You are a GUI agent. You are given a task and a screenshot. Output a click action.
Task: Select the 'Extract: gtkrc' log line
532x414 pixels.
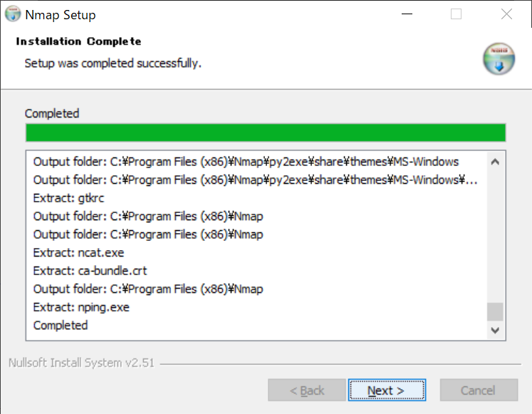pos(68,198)
